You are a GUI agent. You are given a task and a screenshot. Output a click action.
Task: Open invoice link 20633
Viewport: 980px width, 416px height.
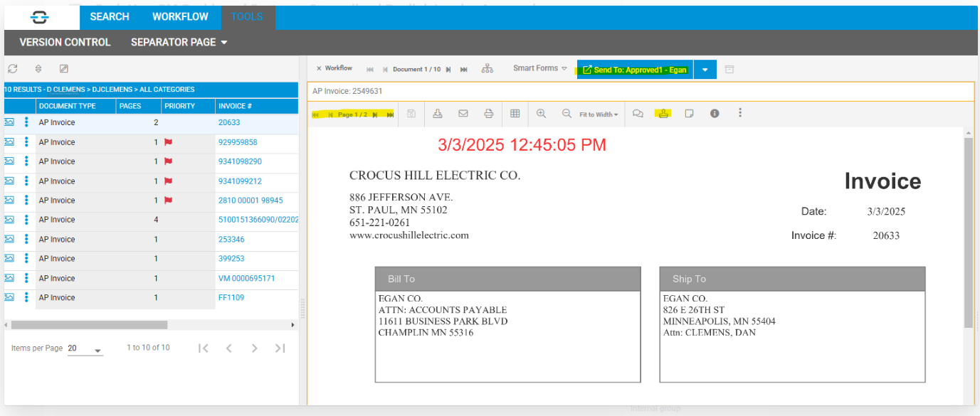pos(229,122)
